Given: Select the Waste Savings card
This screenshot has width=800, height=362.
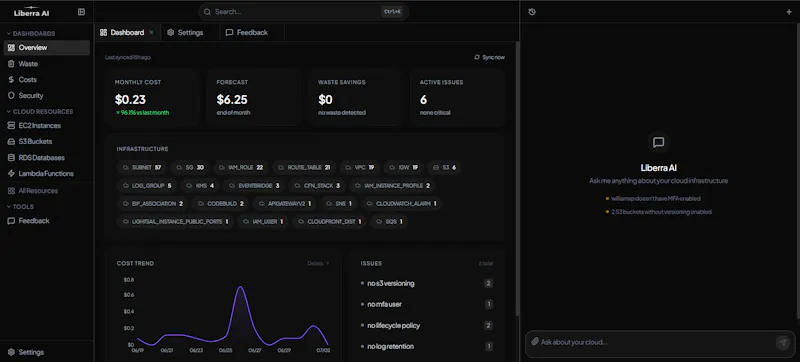Looking at the screenshot, I should pyautogui.click(x=355, y=97).
